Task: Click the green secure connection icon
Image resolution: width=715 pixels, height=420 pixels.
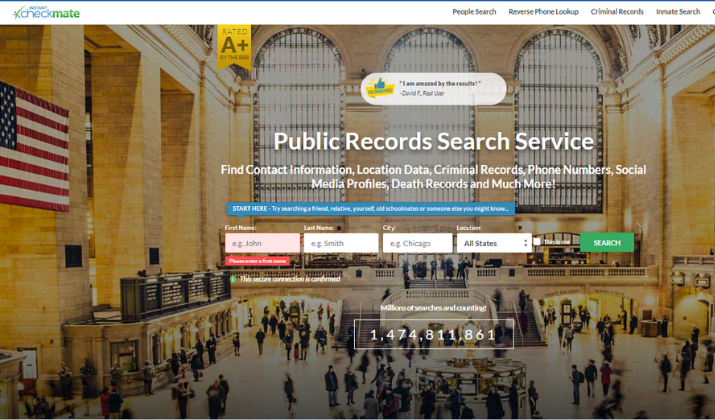Action: tap(233, 279)
